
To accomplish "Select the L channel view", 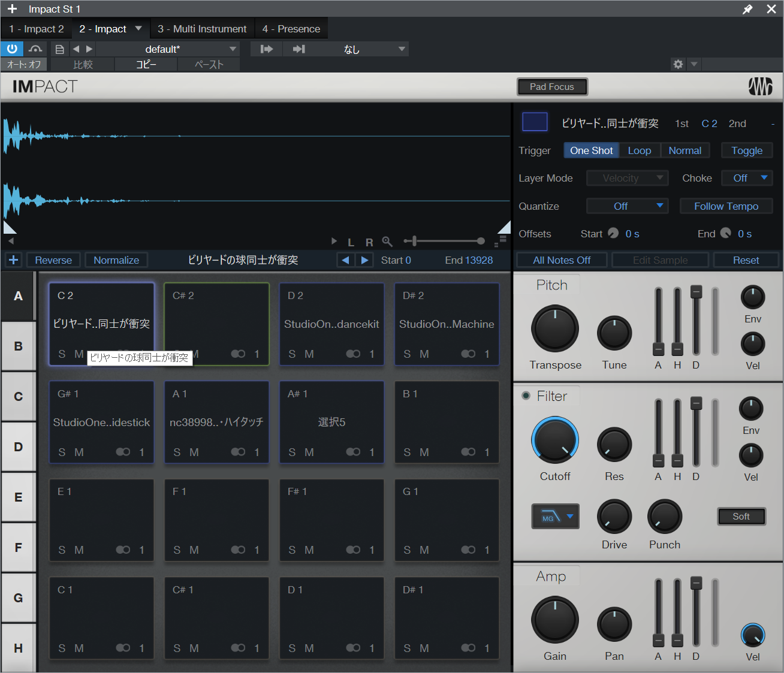I will point(351,242).
